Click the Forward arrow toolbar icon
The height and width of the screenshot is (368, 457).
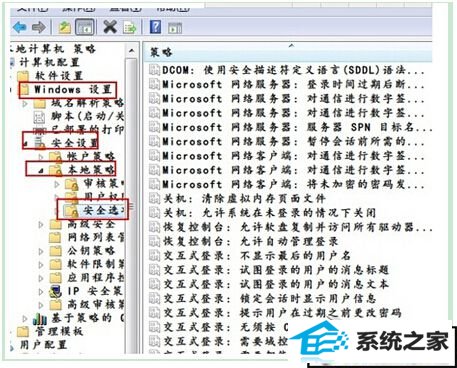(x=39, y=27)
